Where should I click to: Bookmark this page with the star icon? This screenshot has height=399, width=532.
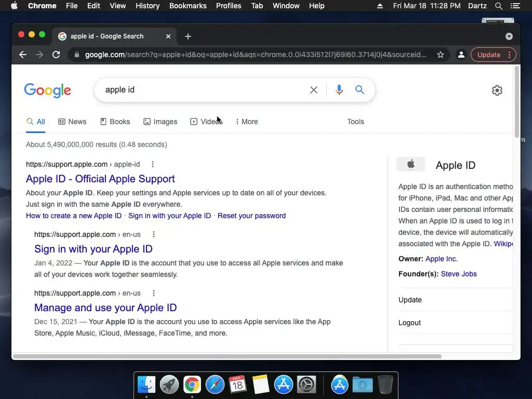[x=441, y=55]
